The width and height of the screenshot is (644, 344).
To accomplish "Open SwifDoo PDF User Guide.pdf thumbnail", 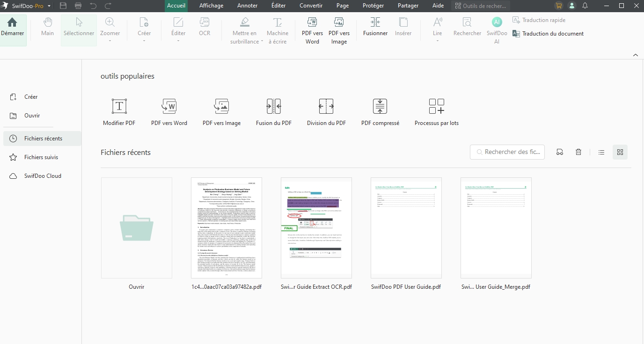I will coord(406,228).
